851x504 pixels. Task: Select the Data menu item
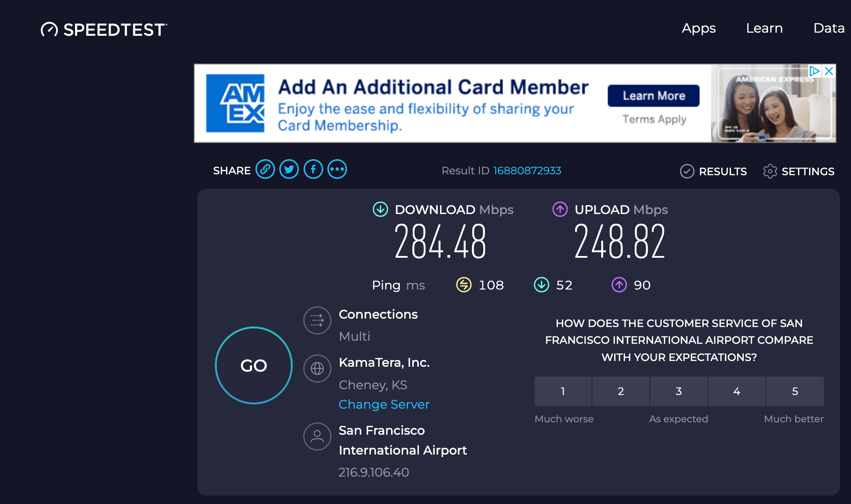(829, 28)
